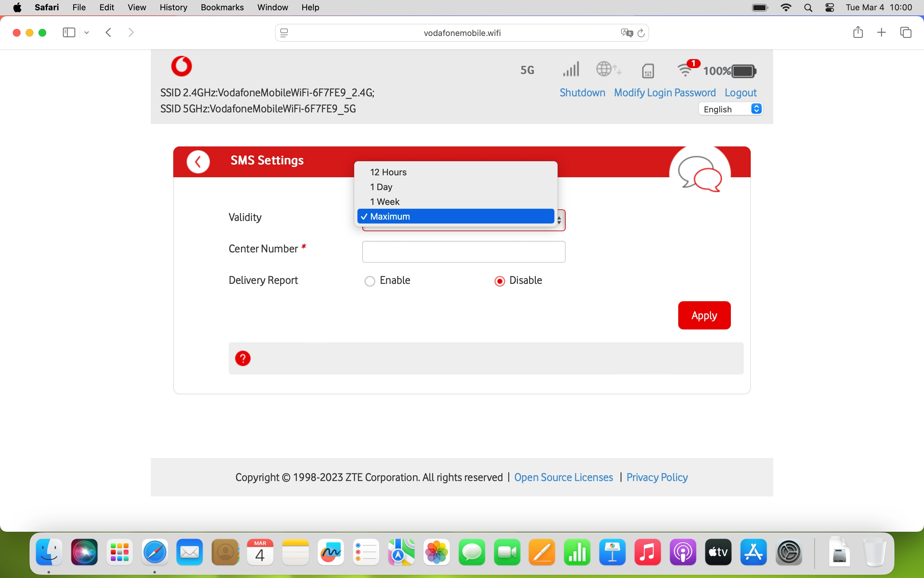Click the signal strength bars icon
Viewport: 924px width, 578px height.
point(571,69)
